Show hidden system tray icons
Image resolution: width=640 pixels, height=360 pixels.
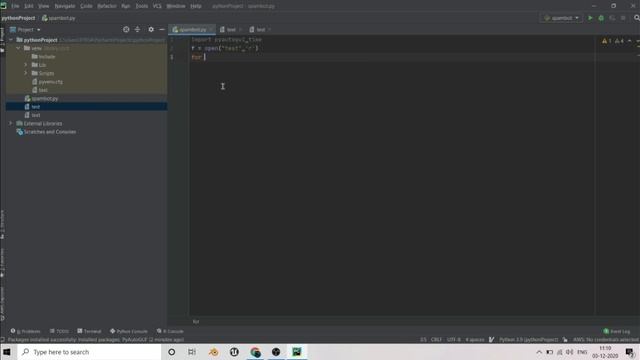tap(539, 352)
